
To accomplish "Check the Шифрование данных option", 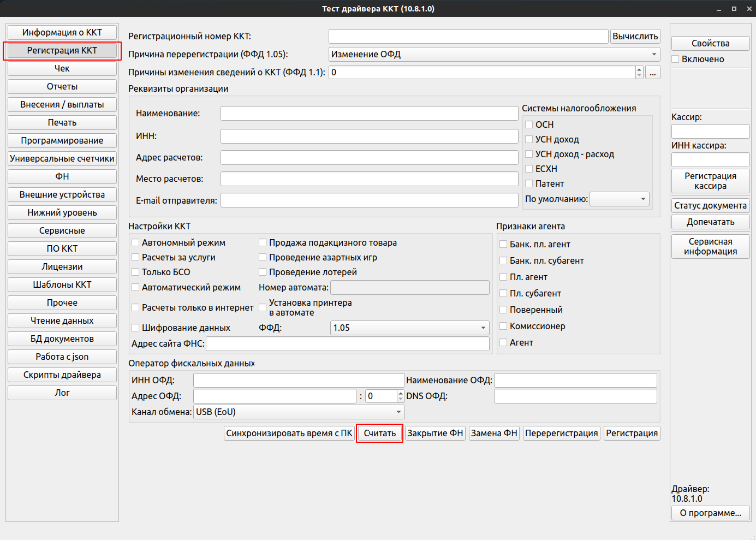I will (135, 328).
